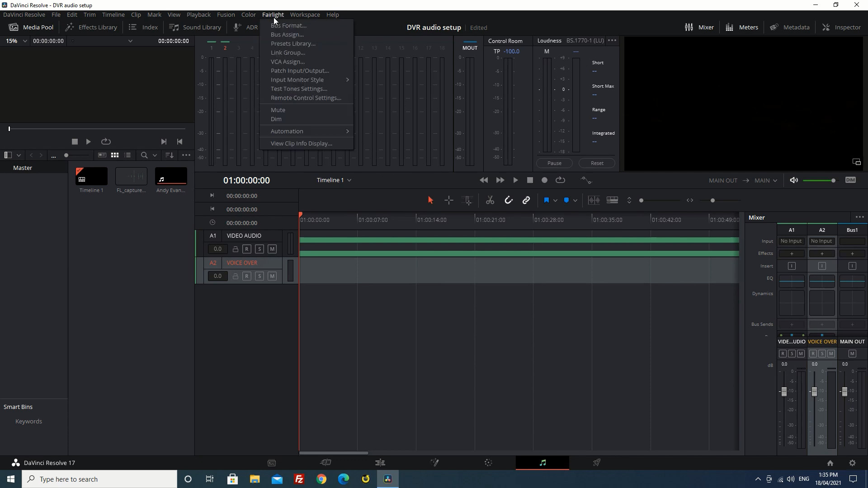The height and width of the screenshot is (488, 868).
Task: Open the MAIN monitor output dropdown
Action: (765, 180)
